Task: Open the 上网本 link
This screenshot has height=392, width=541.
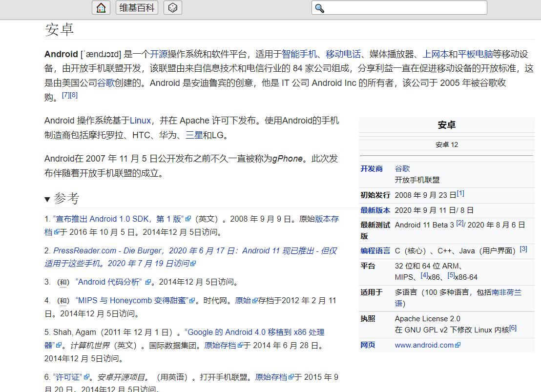Action: (436, 54)
